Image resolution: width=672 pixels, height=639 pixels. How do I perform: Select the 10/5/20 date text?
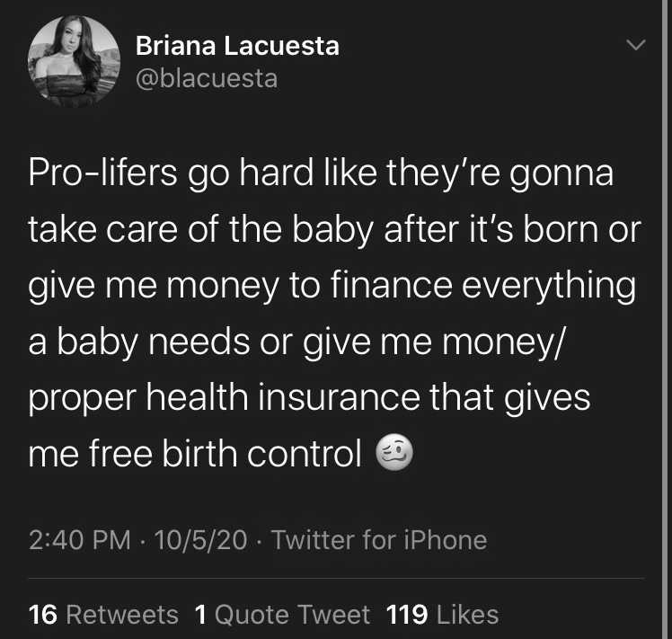coord(201,540)
